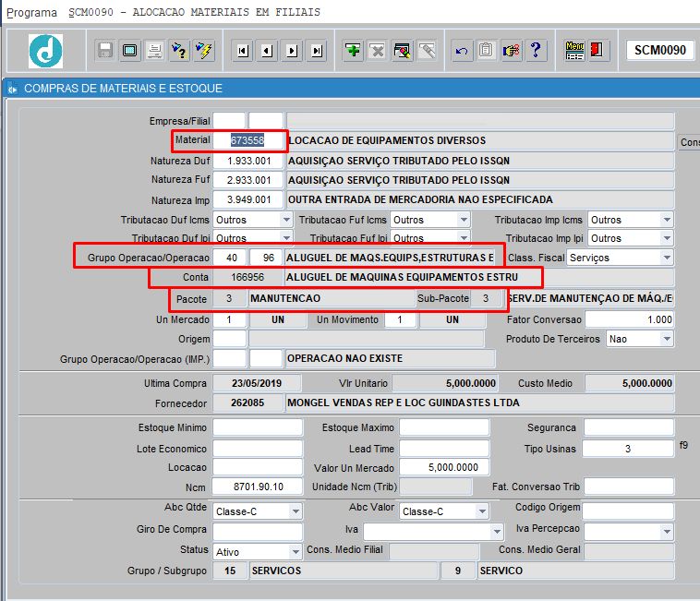
Task: Click the Lead Time input field
Action: coord(444,449)
